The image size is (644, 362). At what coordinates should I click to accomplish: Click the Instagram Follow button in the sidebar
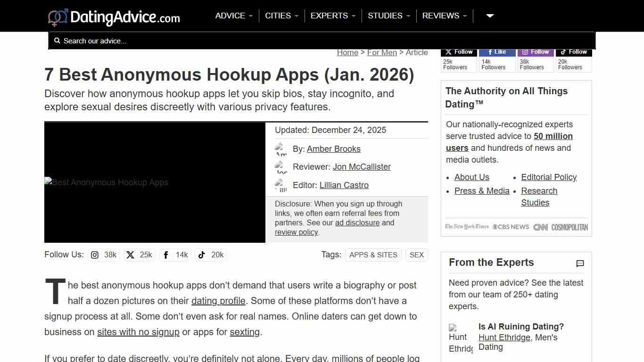(x=535, y=52)
